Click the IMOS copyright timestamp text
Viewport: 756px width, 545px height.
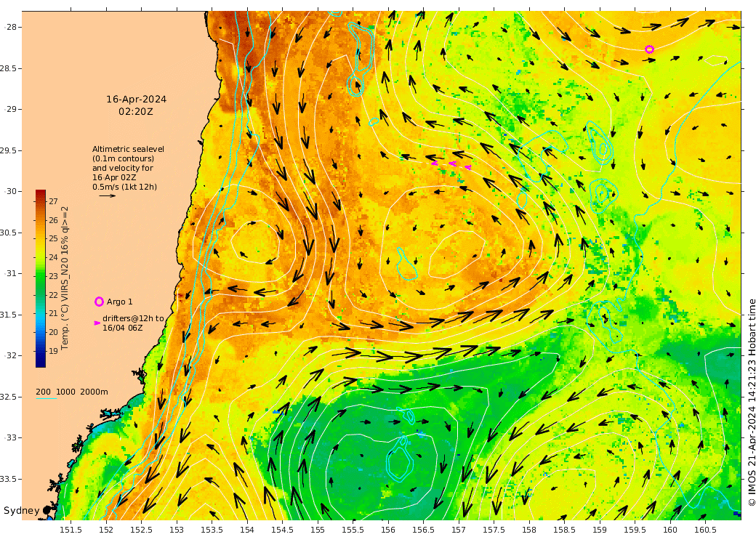coord(751,403)
